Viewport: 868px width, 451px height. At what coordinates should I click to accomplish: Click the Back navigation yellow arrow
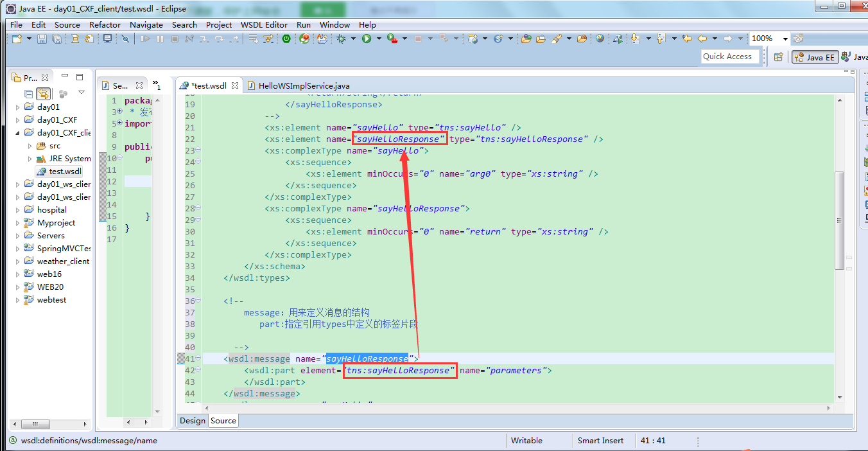pos(702,39)
